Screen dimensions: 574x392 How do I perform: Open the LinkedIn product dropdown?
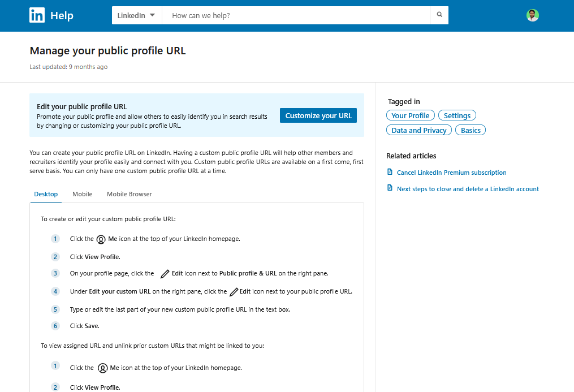(x=136, y=15)
